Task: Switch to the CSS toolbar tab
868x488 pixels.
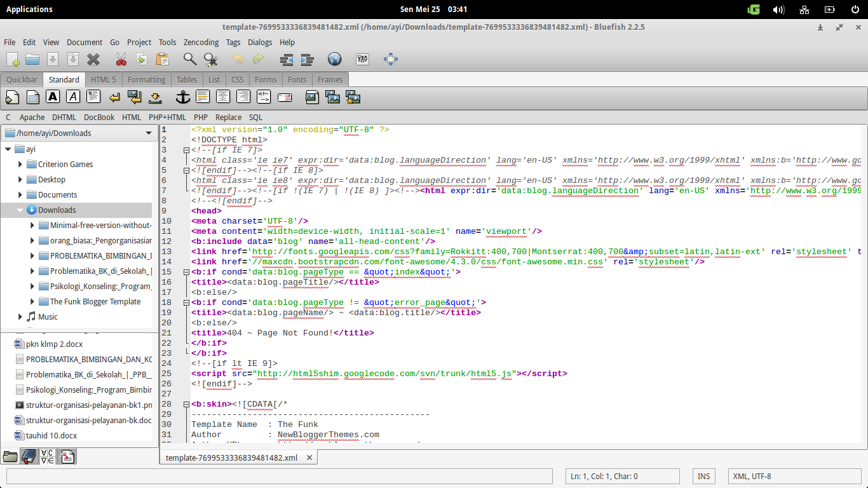Action: click(237, 80)
